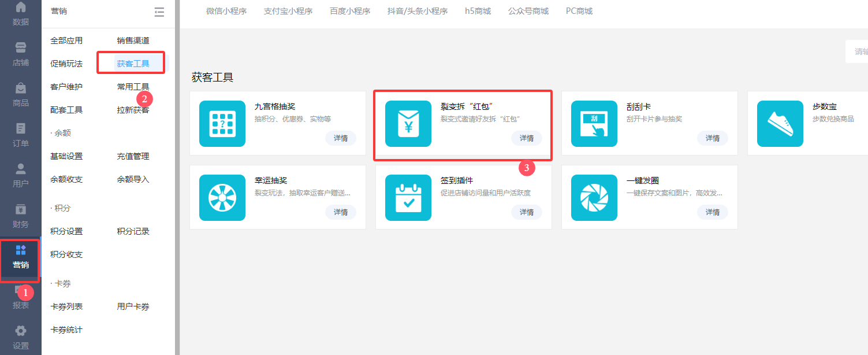Open 卡券列表 menu item
Viewport: 868px width, 355px height.
[x=66, y=306]
